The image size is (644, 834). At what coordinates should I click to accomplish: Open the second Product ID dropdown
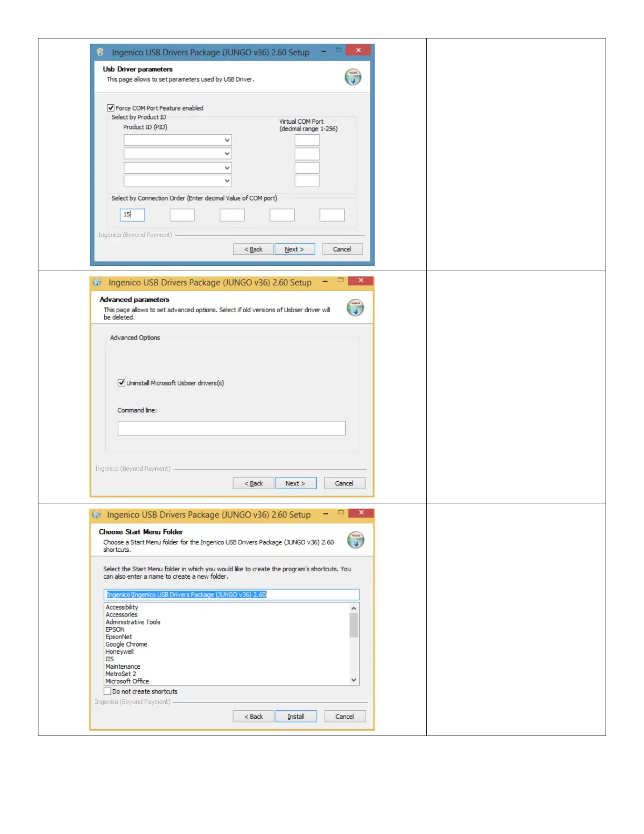178,154
